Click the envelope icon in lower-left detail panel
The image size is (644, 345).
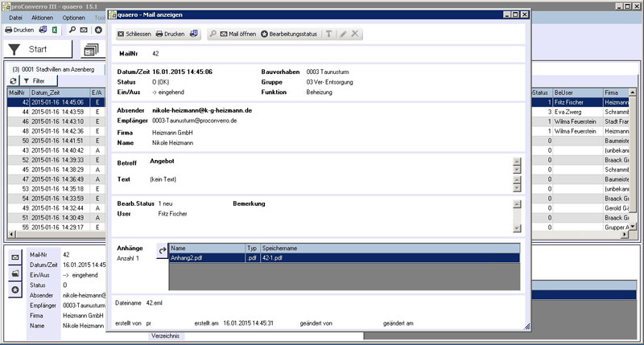[x=14, y=258]
